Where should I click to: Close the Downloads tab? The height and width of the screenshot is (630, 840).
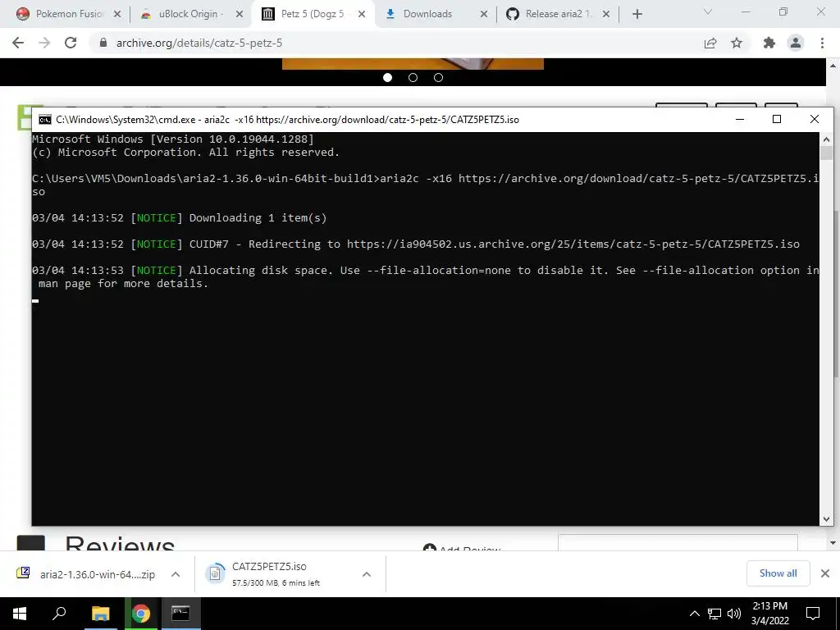(484, 14)
